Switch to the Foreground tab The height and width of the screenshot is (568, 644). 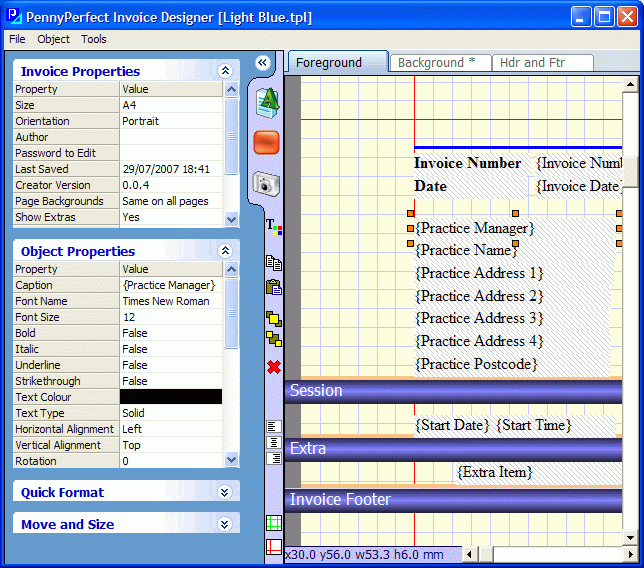(x=338, y=62)
